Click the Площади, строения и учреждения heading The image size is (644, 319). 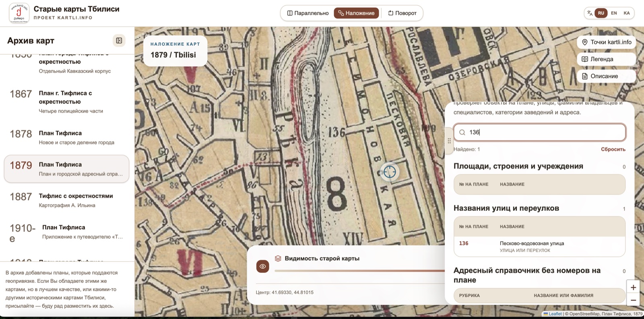[518, 166]
